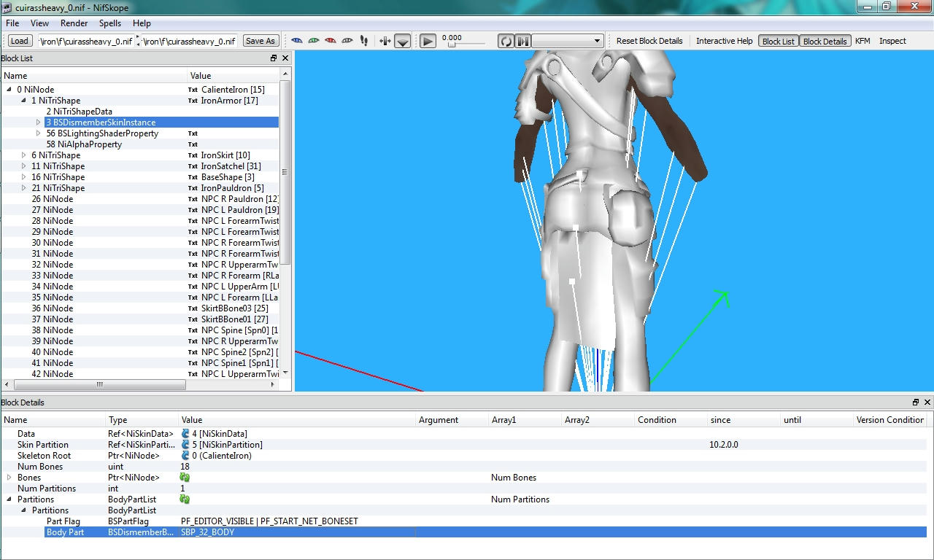Toggle the Block List panel button

click(779, 41)
